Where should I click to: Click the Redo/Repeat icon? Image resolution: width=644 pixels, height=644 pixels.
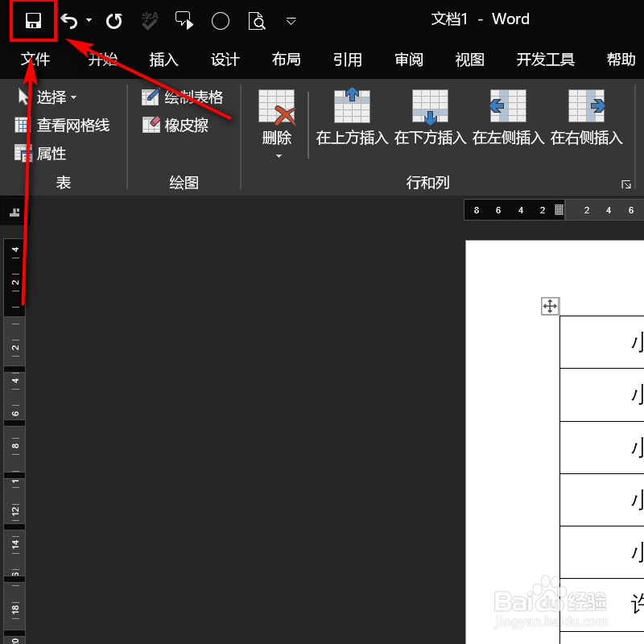(114, 21)
